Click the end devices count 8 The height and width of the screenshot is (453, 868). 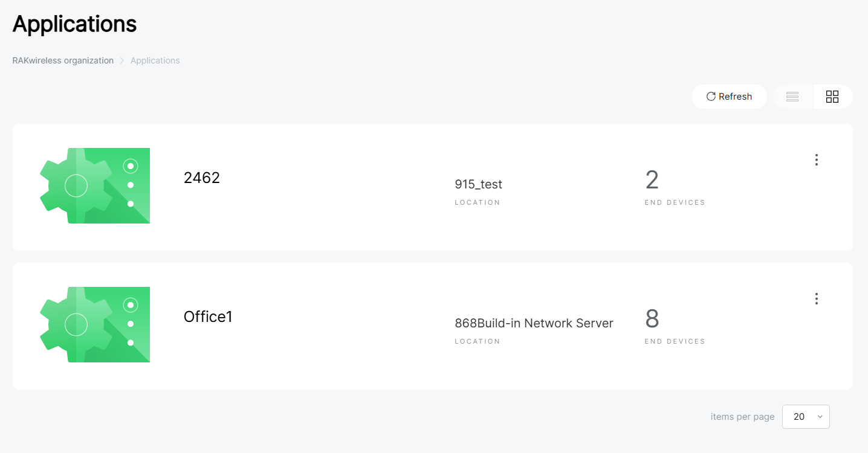pyautogui.click(x=652, y=319)
